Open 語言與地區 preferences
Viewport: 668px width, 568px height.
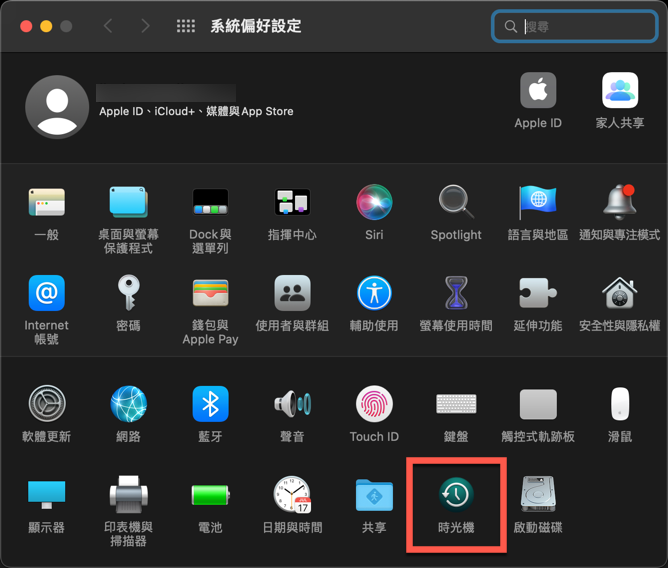tap(538, 202)
